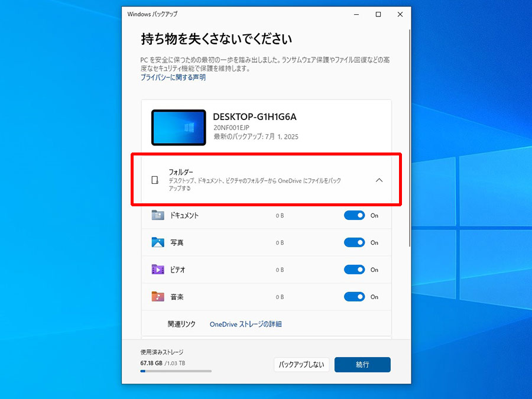Close the Windows バックアップ window
Screen dimensions: 532x399
[x=400, y=14]
